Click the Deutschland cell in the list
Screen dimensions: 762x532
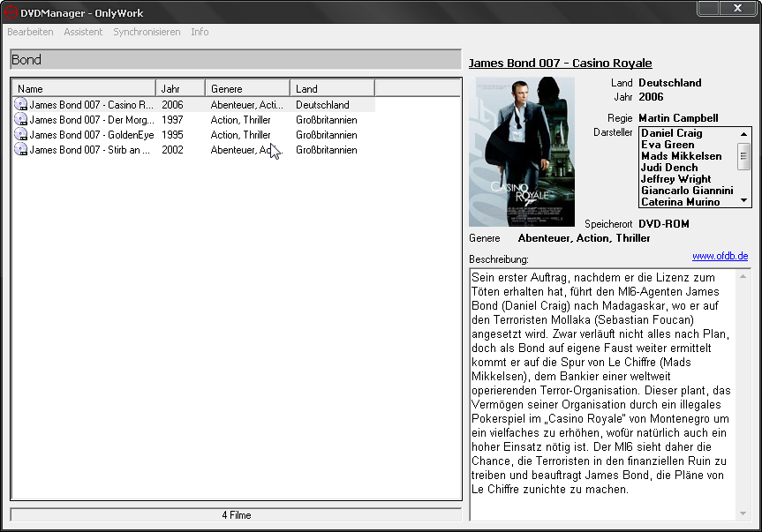(322, 105)
